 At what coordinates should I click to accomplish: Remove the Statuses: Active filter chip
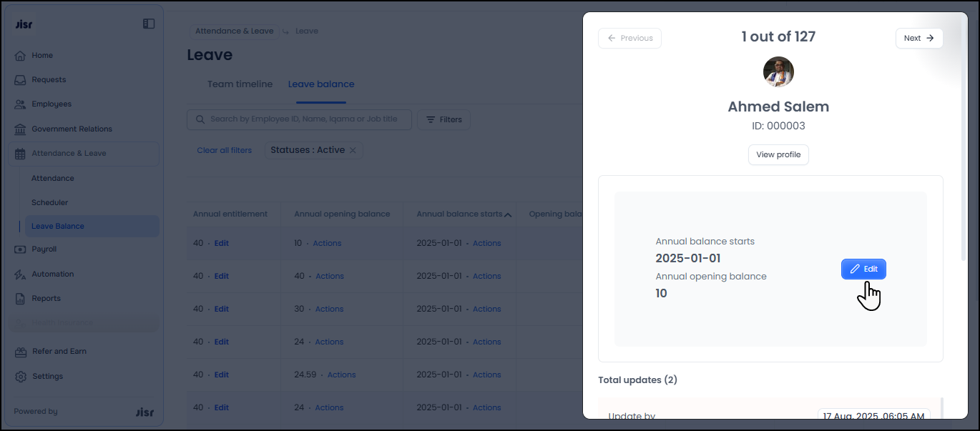pos(353,150)
